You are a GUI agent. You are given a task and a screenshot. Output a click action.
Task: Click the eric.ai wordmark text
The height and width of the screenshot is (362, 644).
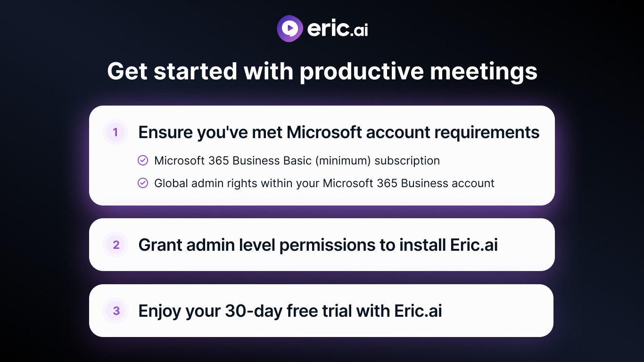click(x=338, y=29)
